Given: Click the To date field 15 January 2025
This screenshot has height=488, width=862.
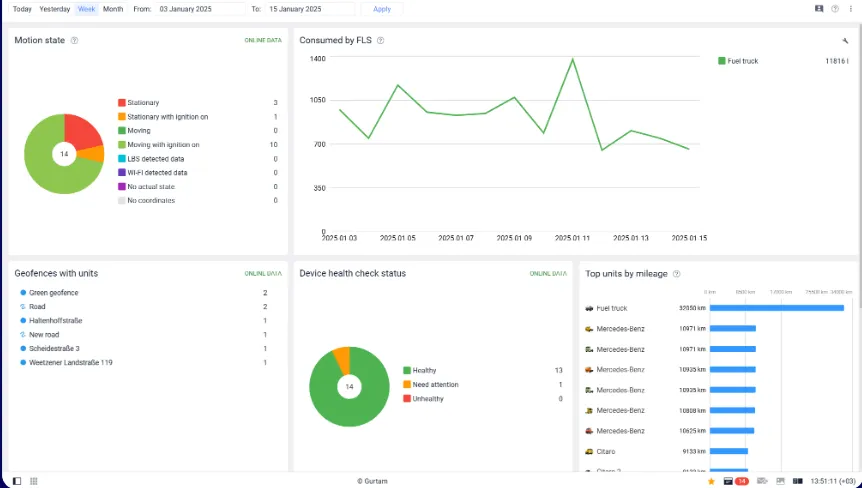Looking at the screenshot, I should click(x=310, y=9).
